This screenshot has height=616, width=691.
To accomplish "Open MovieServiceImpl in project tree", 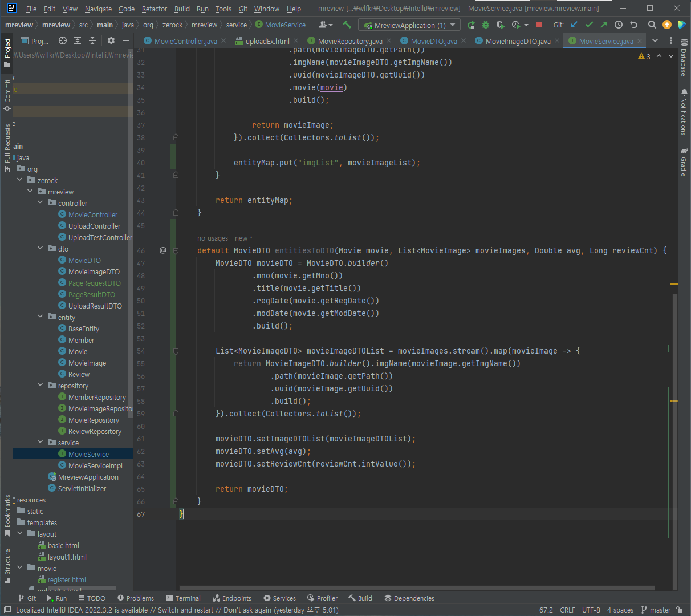I will pyautogui.click(x=95, y=465).
